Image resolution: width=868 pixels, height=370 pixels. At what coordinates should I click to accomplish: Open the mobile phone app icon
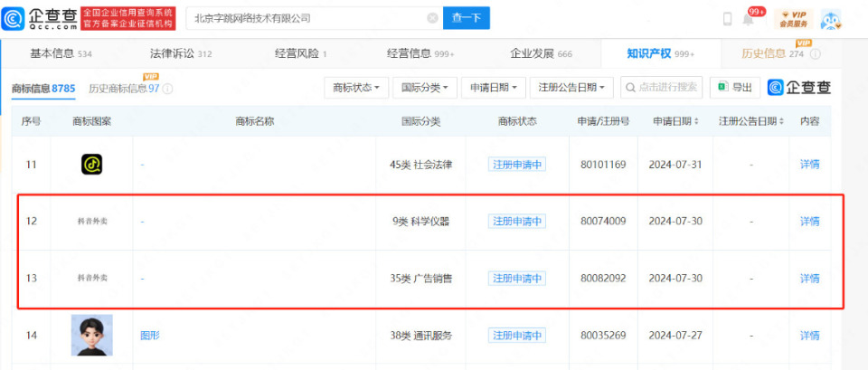pyautogui.click(x=727, y=19)
